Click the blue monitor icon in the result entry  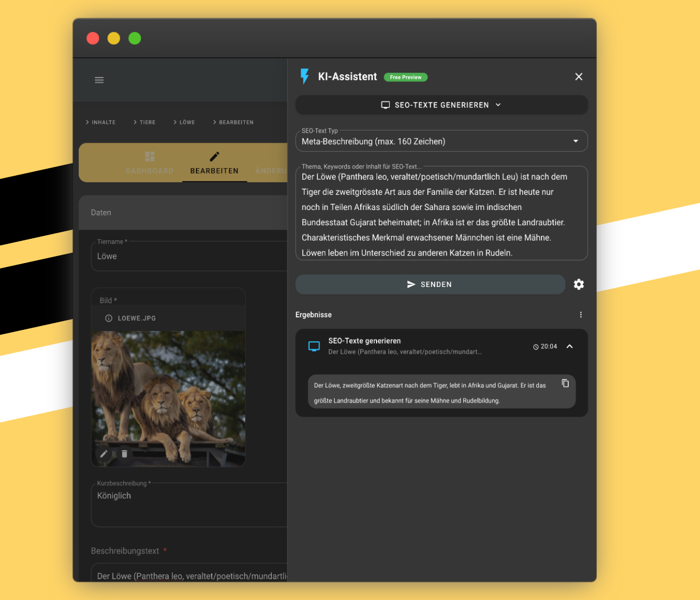(x=314, y=346)
